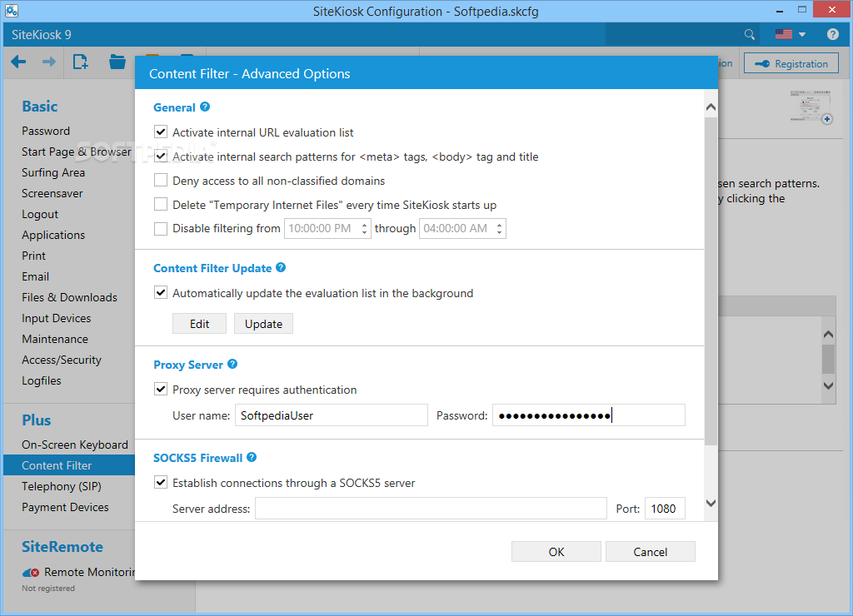Open Maintenance settings

pos(55,339)
